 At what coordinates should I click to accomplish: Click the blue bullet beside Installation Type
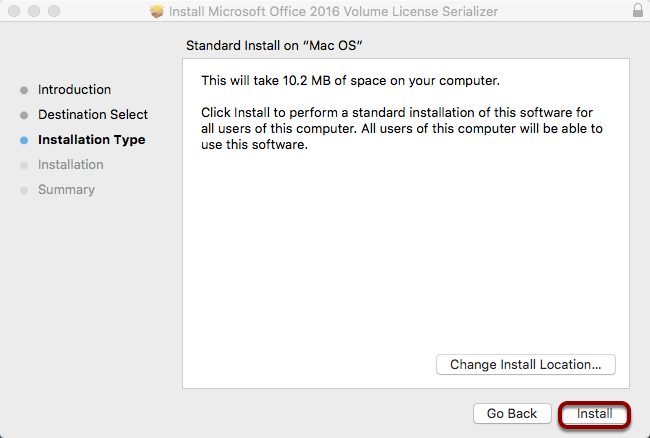tap(24, 140)
